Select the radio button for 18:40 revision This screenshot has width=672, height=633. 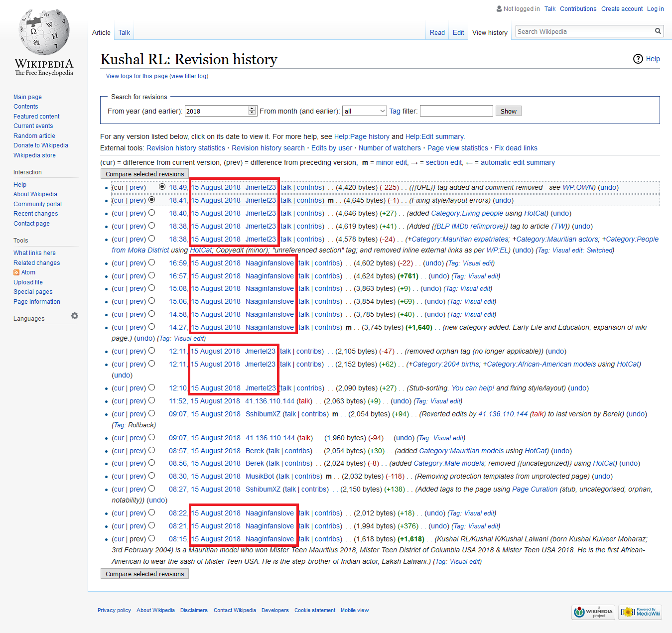coord(152,213)
